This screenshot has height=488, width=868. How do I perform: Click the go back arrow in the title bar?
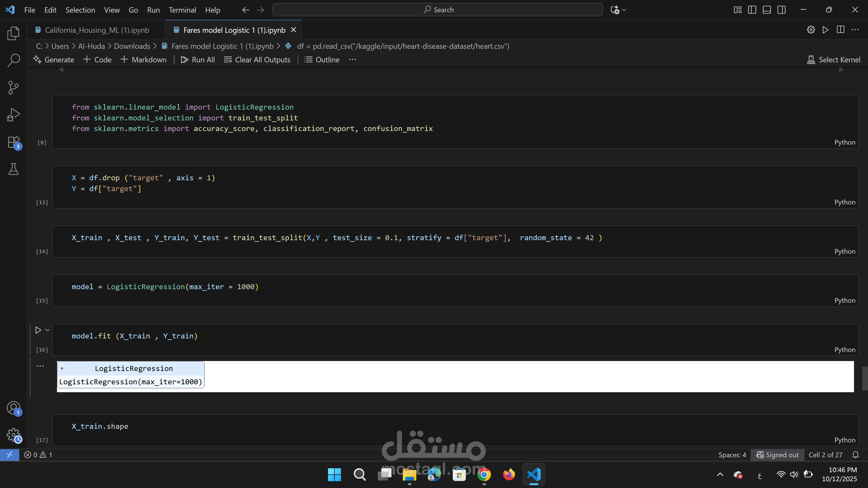click(x=246, y=10)
